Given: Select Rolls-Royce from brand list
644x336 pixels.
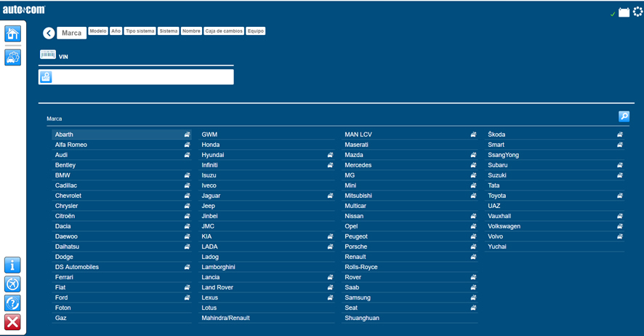Looking at the screenshot, I should [x=410, y=267].
